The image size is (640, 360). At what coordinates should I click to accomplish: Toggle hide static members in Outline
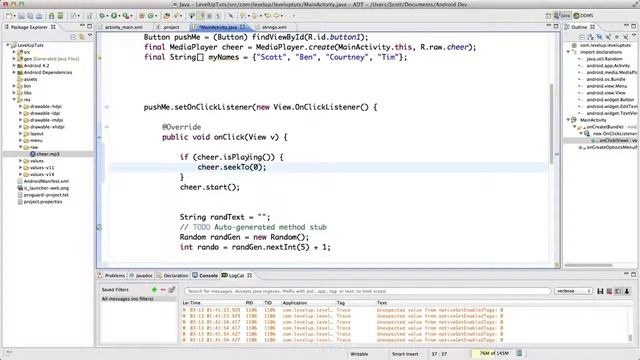coord(608,37)
